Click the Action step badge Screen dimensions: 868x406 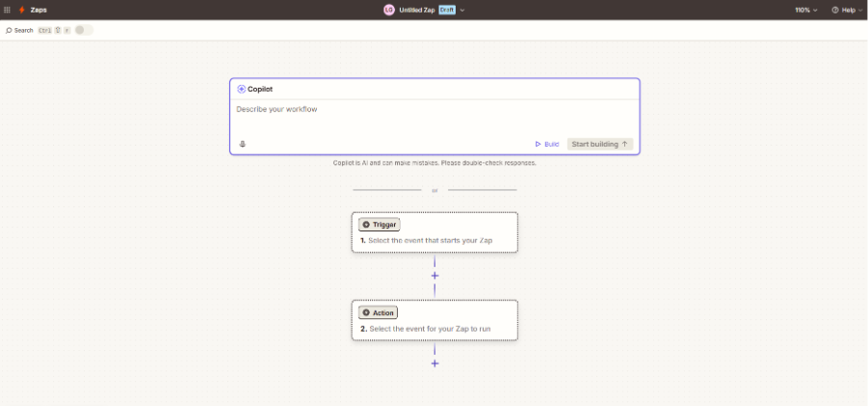click(x=378, y=312)
